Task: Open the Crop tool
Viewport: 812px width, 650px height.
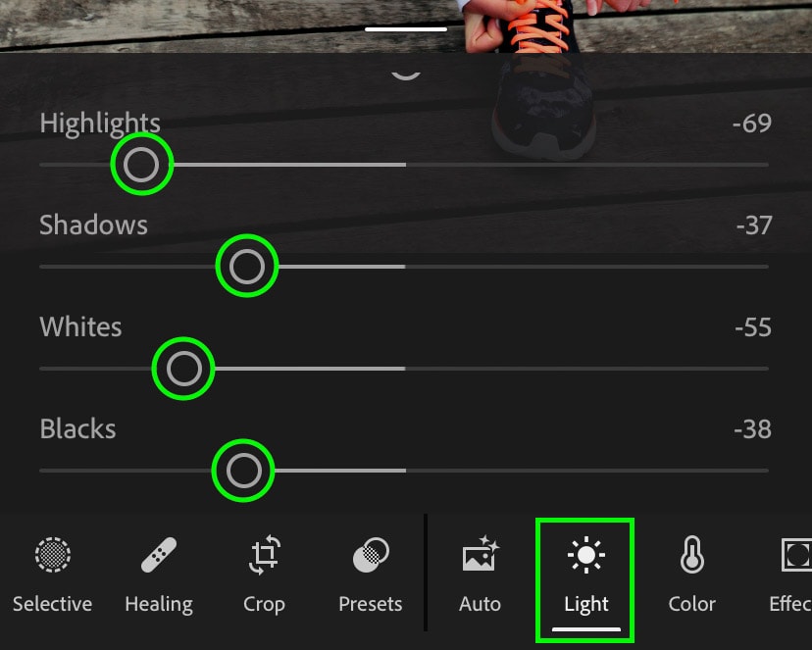Action: click(x=264, y=575)
